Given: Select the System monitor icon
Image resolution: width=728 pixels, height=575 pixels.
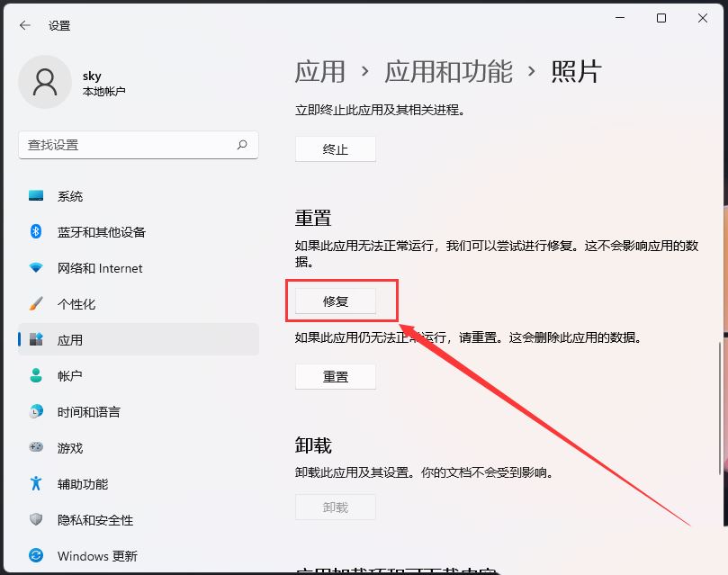Looking at the screenshot, I should tap(36, 196).
